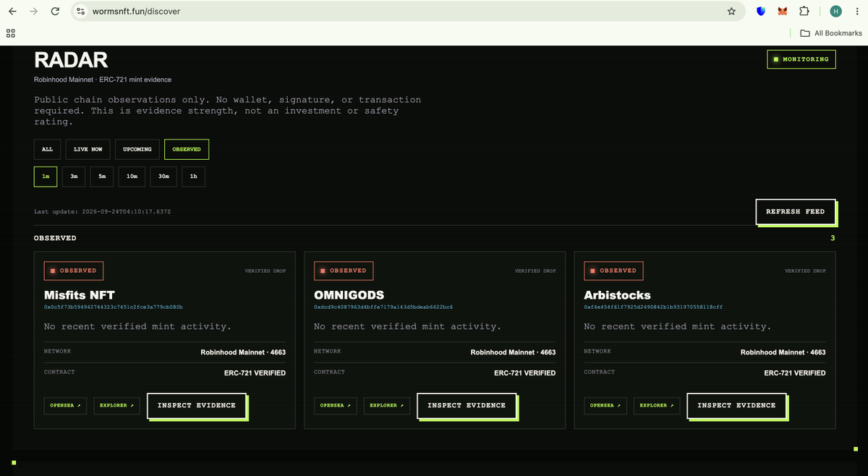The height and width of the screenshot is (476, 868).
Task: Click Arbistocks contract address 0xf4e454f6...
Action: (653, 307)
